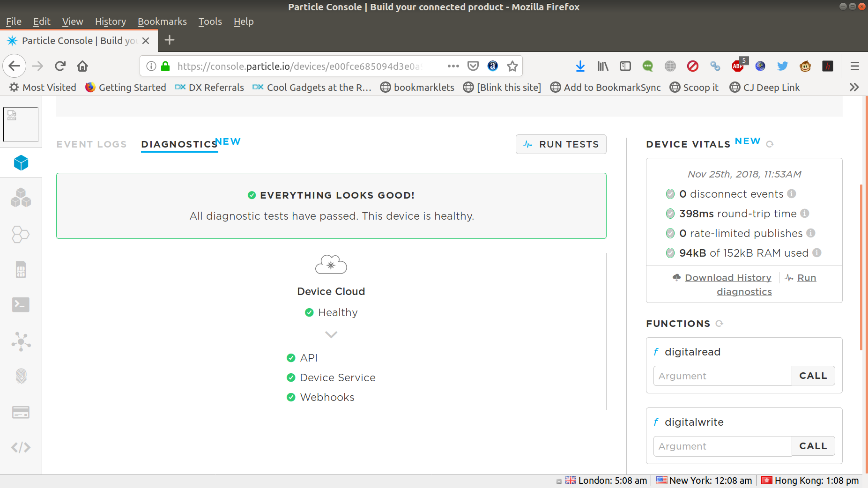Show more bookmarks toolbar items
The height and width of the screenshot is (488, 868).
pos(854,87)
